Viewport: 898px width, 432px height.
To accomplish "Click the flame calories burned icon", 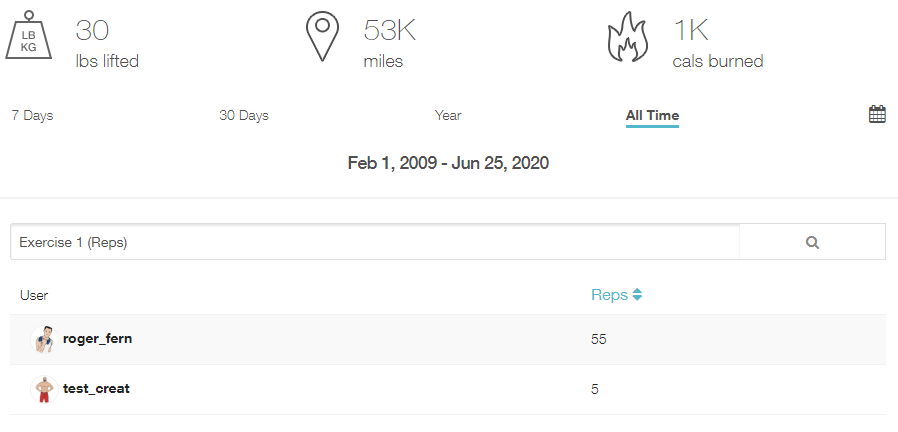I will pyautogui.click(x=629, y=38).
